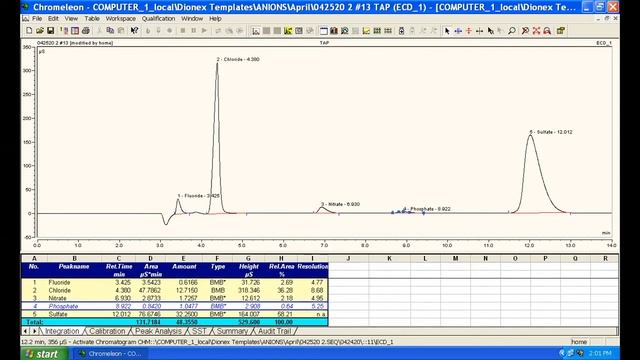Switch to the Audit Trail tab
Screen dimensions: 640x360
click(x=275, y=331)
